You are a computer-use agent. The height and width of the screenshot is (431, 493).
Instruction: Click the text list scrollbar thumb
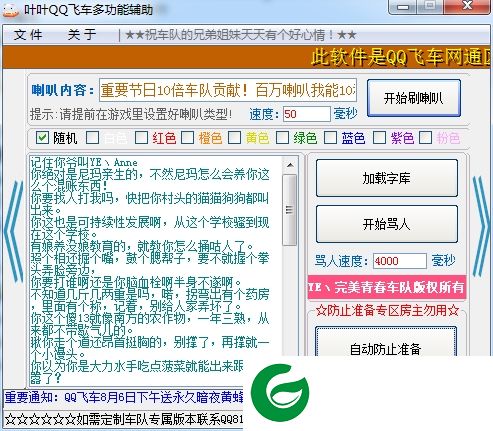coord(290,210)
